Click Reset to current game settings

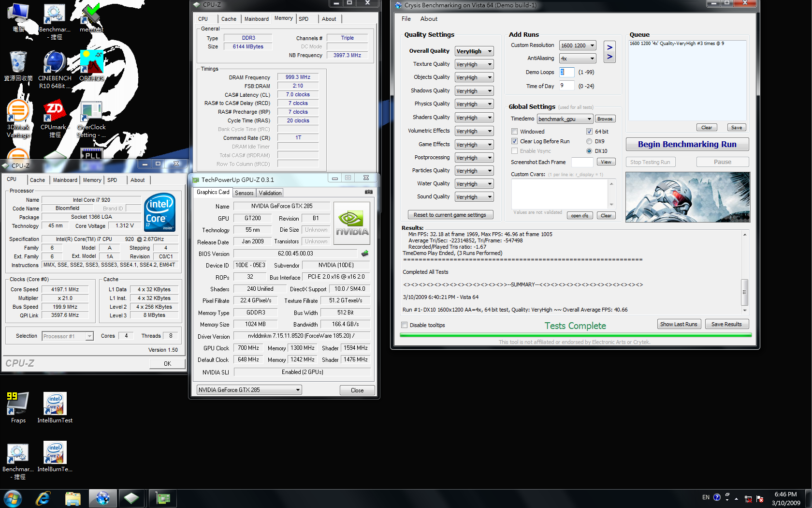[450, 215]
